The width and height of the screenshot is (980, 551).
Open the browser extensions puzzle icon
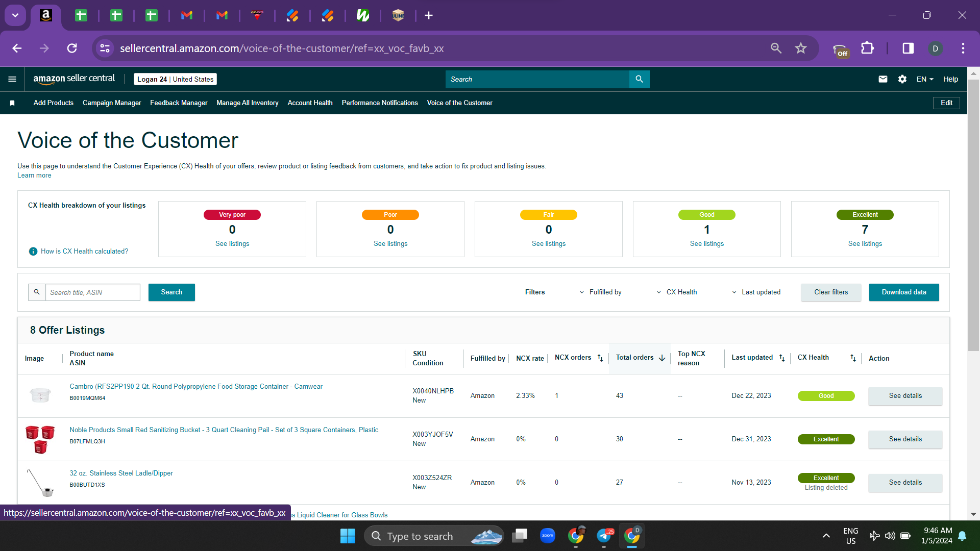point(867,48)
